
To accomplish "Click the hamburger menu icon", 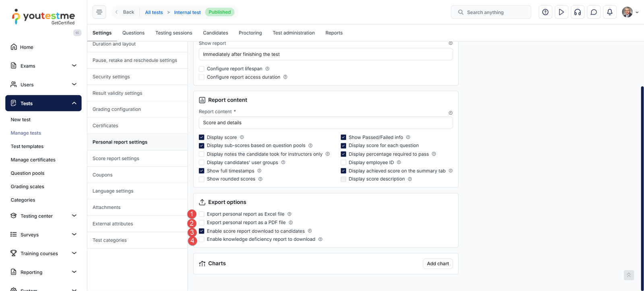I will (99, 12).
